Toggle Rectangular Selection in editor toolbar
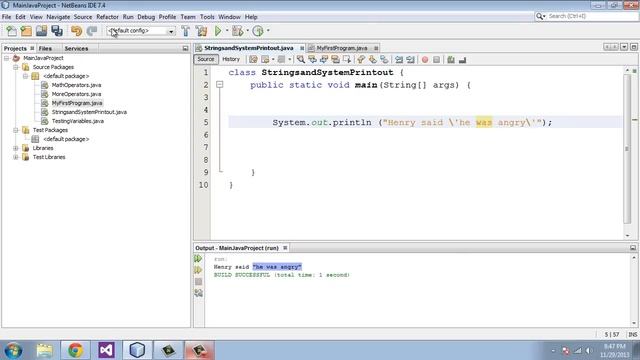640x360 pixels. coord(347,60)
